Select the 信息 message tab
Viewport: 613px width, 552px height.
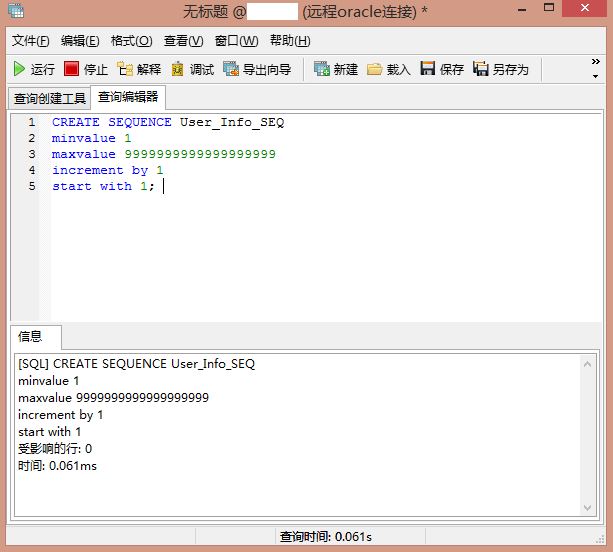click(36, 337)
